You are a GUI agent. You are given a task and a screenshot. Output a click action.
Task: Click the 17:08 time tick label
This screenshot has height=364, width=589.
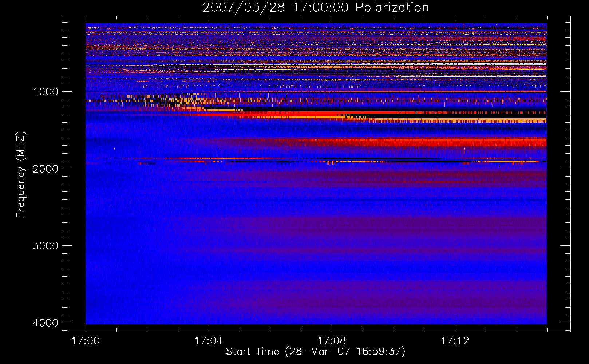[x=332, y=341]
